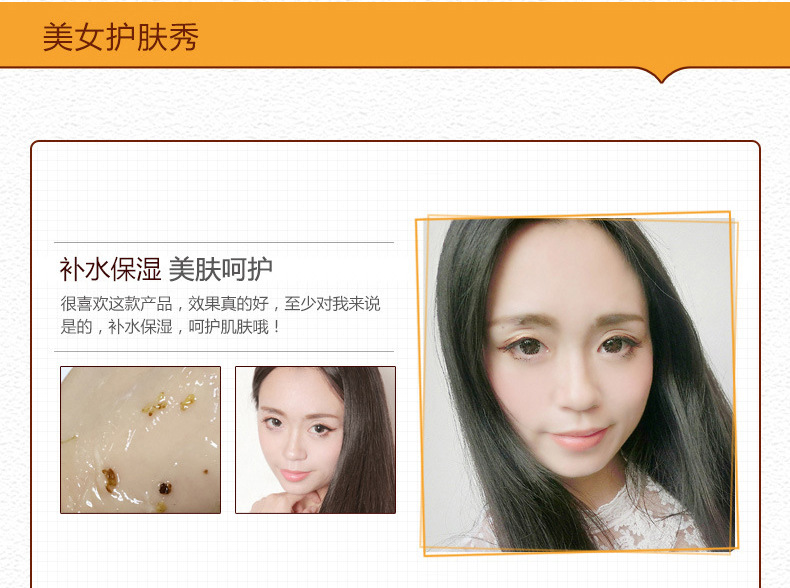Click yellow osmanthus petals in gel photo
The image size is (790, 588).
[169, 403]
